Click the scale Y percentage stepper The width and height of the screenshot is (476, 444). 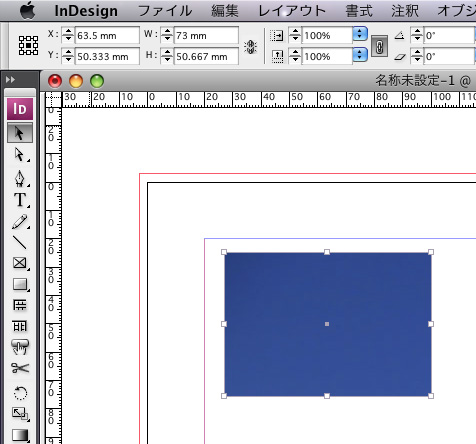pyautogui.click(x=295, y=56)
